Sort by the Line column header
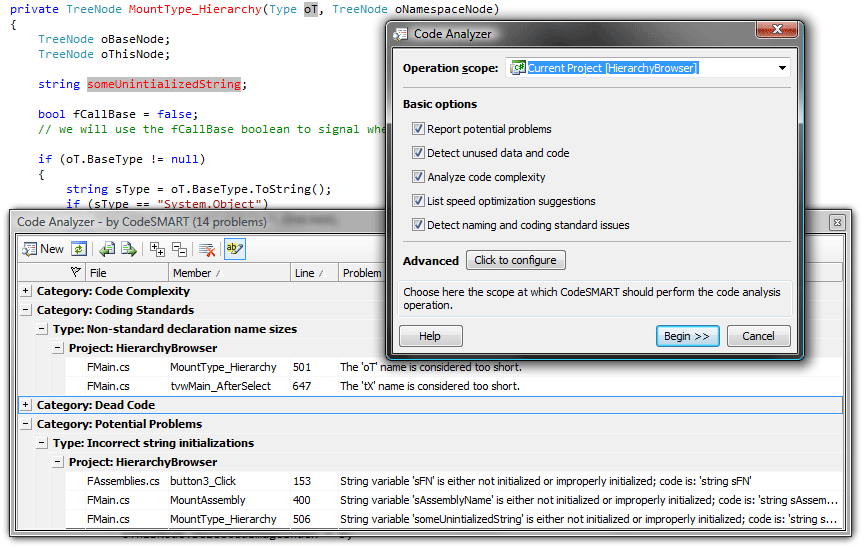Viewport: 865px width, 548px height. (314, 273)
